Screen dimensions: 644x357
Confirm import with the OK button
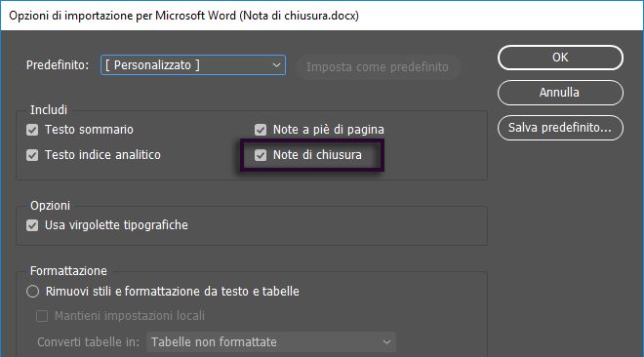click(560, 58)
